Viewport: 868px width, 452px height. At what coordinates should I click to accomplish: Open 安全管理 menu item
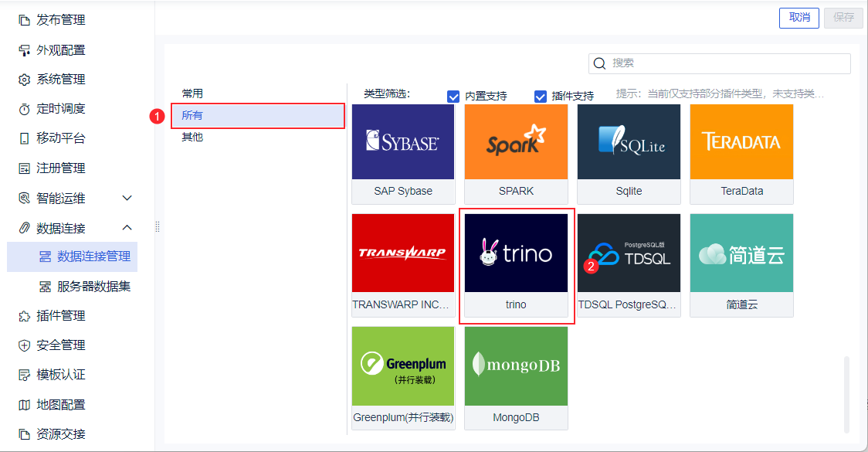(x=61, y=345)
